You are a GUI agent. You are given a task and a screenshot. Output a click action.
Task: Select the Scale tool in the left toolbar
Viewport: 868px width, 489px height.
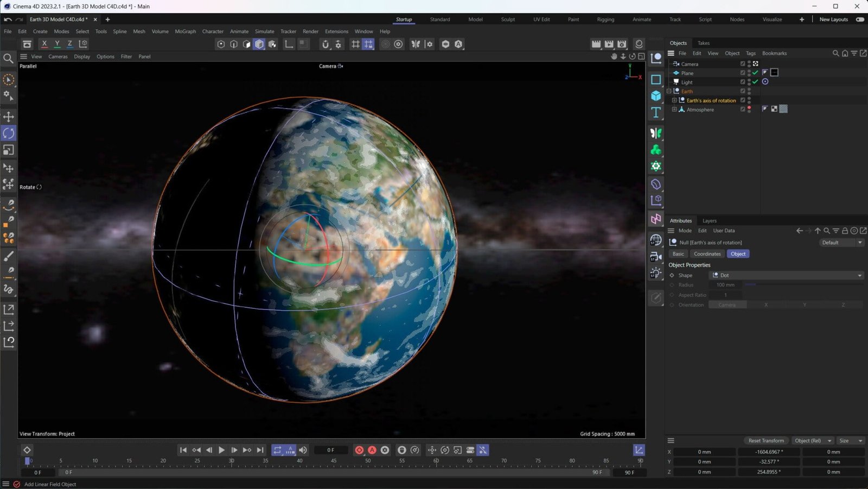point(9,150)
